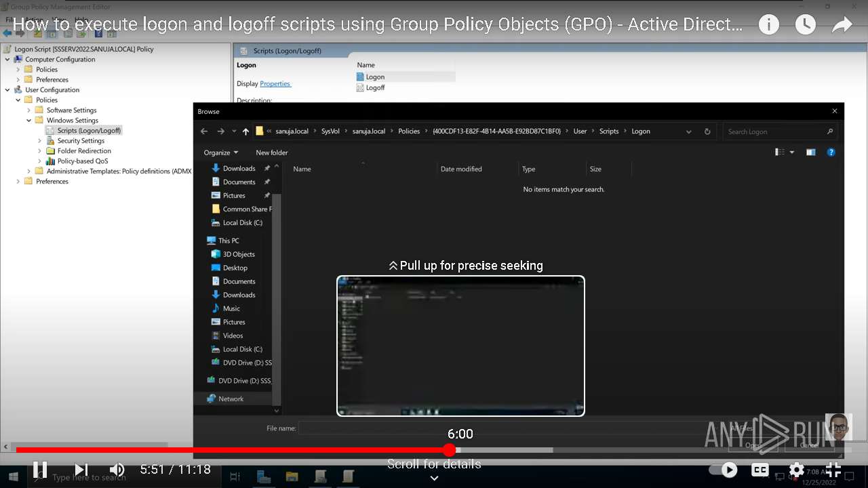Viewport: 868px width, 488px height.
Task: Open Task View on the taskbar
Action: pyautogui.click(x=235, y=476)
